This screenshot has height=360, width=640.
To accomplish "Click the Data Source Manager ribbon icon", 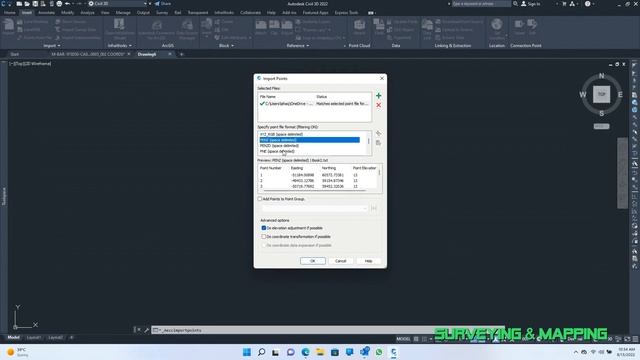I will click(x=187, y=29).
